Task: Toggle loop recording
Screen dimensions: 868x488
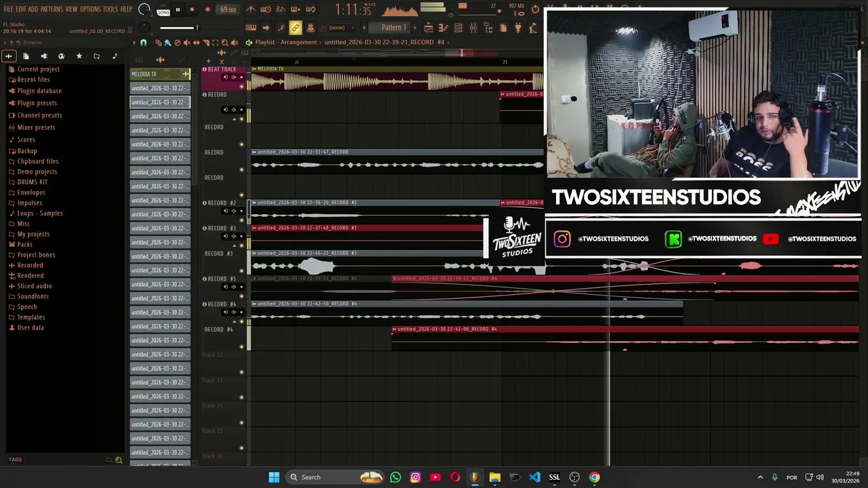Action: coord(311,9)
